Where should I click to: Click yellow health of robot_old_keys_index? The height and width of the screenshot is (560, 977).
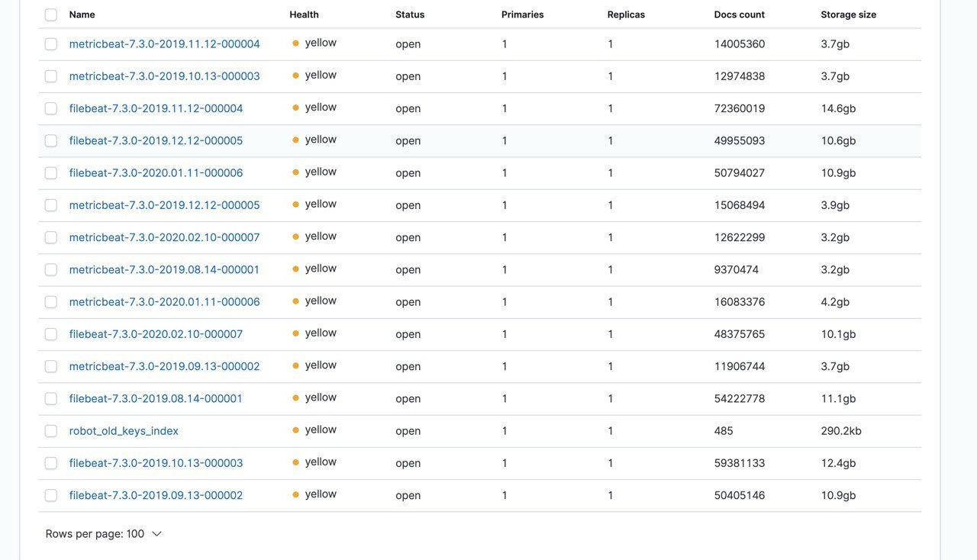(x=314, y=430)
